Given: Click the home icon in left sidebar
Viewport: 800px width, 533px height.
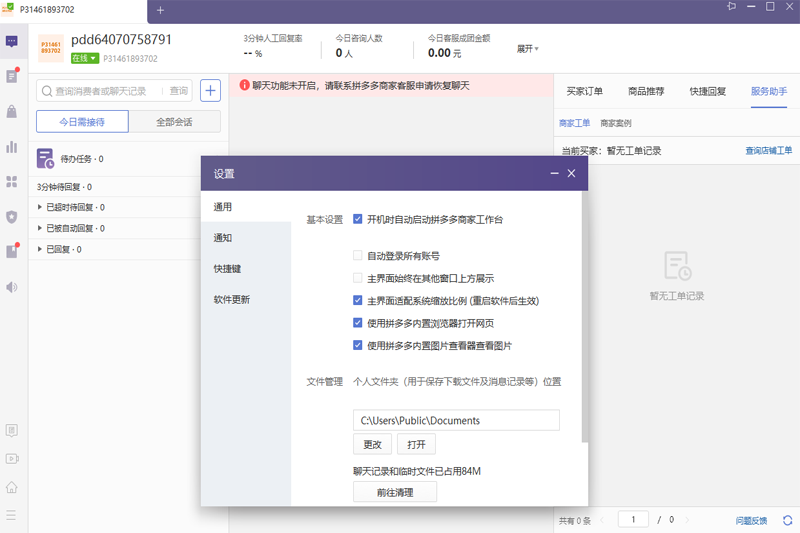Looking at the screenshot, I should click(12, 487).
